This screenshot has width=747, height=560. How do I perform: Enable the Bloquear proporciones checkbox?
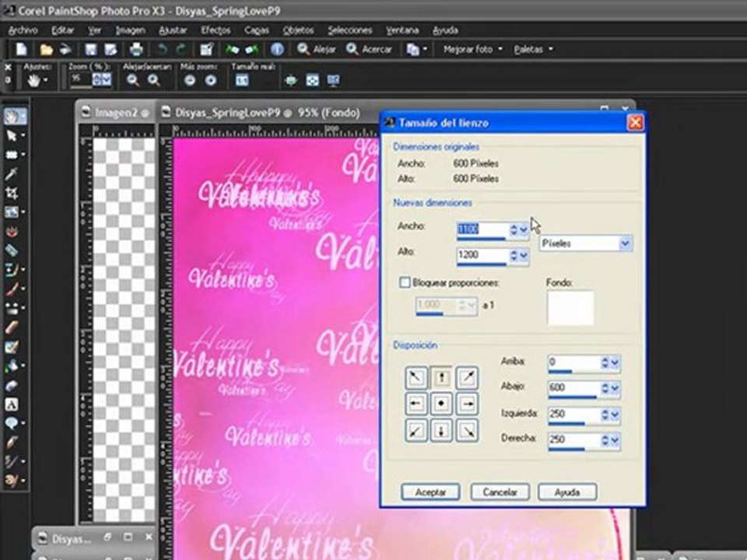point(405,283)
